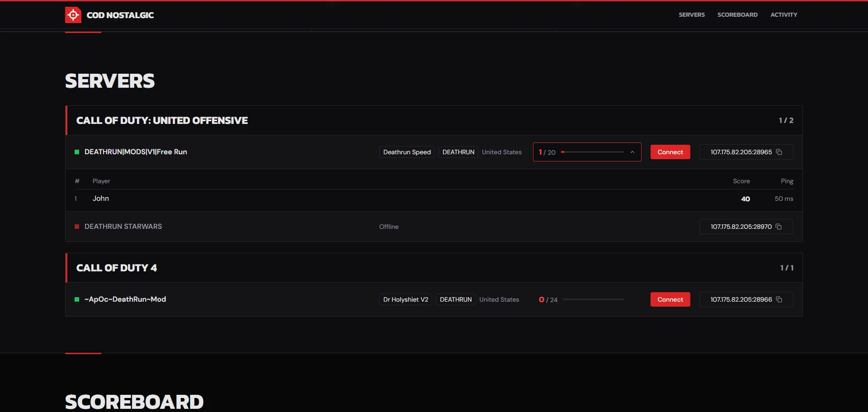Click the 1 / 2 servers online count
This screenshot has width=868, height=412.
[786, 120]
